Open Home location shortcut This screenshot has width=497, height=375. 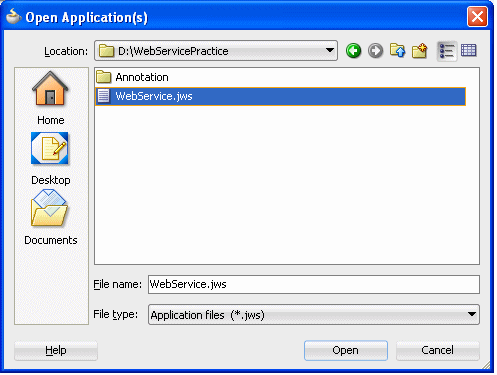50,98
